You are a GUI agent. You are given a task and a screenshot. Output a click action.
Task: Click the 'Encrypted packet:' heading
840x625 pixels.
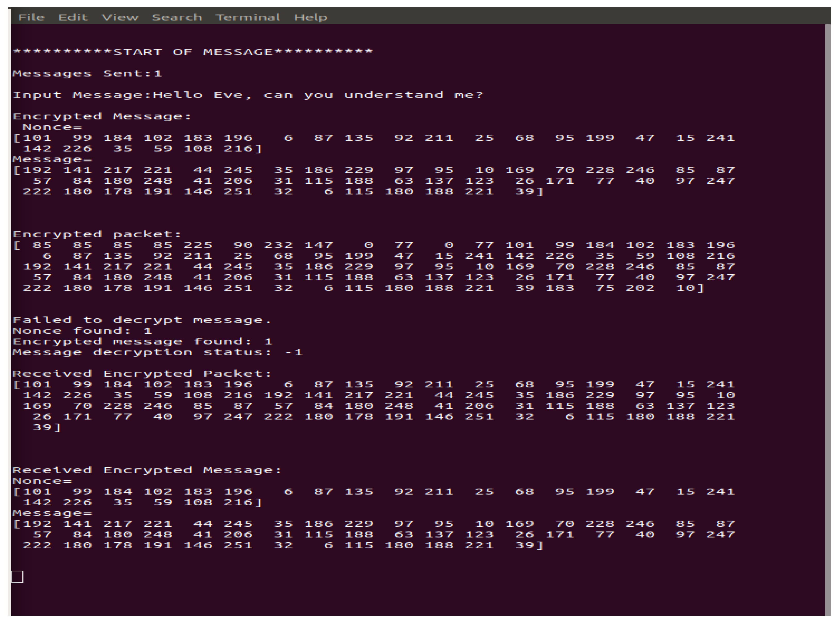coord(97,234)
